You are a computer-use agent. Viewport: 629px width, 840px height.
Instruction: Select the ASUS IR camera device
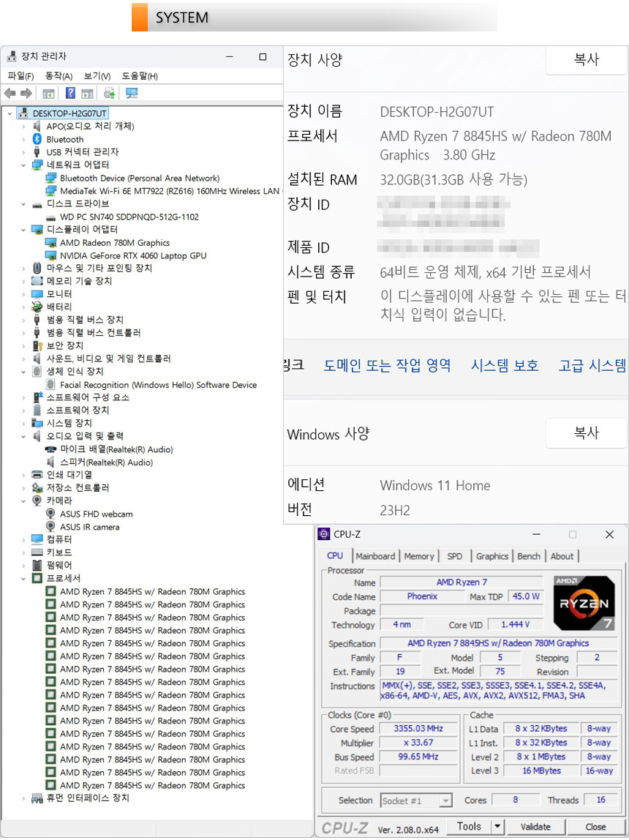tap(89, 527)
